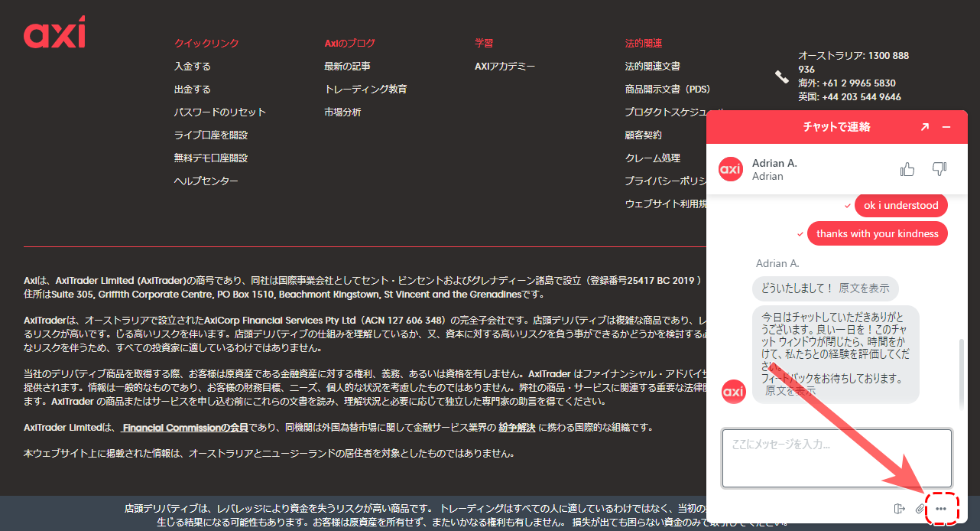The height and width of the screenshot is (531, 980).
Task: Open 出金する link
Action: (193, 90)
